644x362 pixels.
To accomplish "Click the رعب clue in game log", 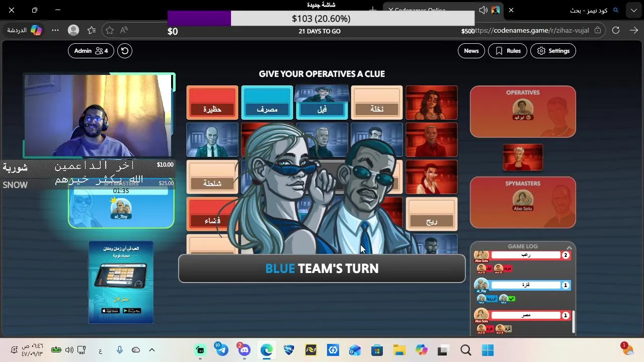I will coord(526,255).
